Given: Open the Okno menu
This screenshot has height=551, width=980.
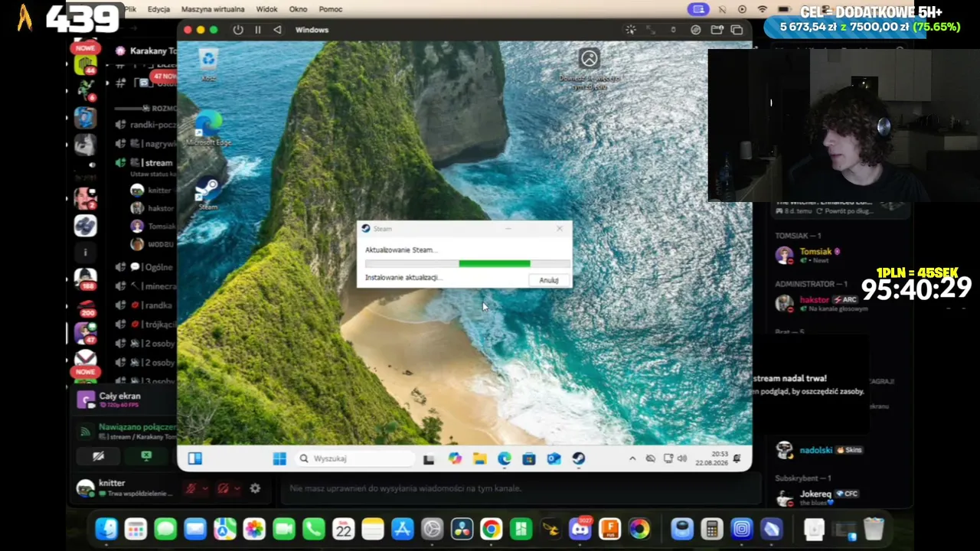Looking at the screenshot, I should pos(298,9).
